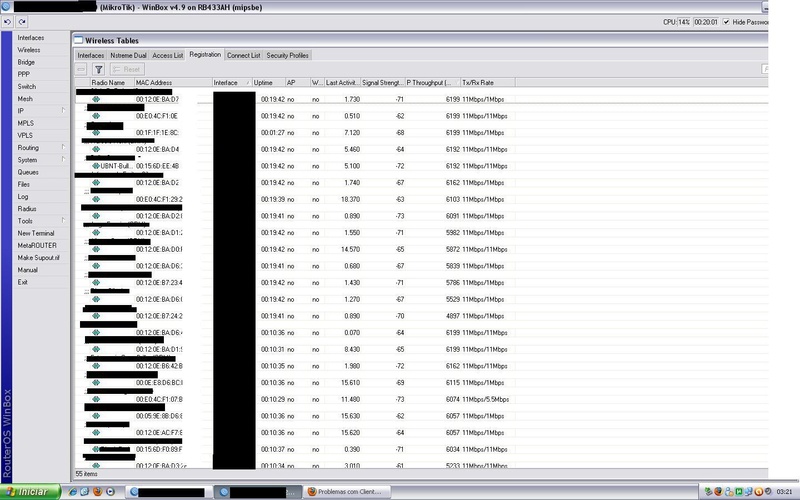This screenshot has height=500, width=800.
Task: Click the Redo arrow in top toolbar
Action: [21, 22]
